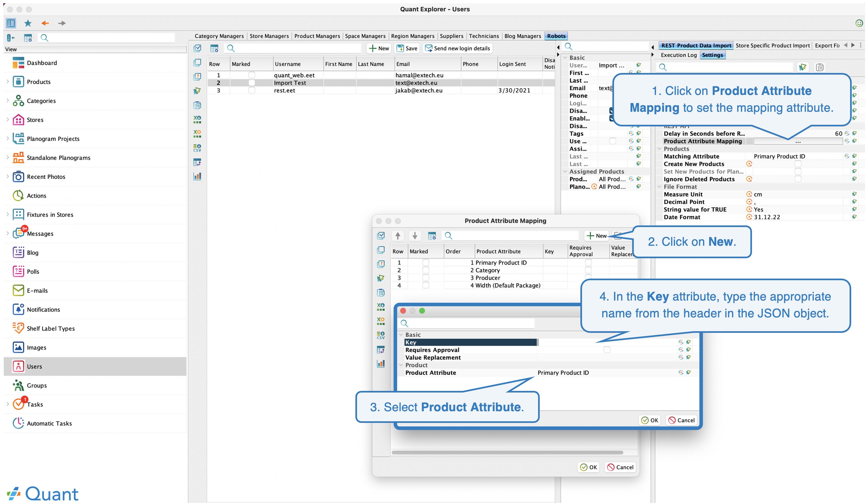Open Tasks with the red badge

pos(35,404)
